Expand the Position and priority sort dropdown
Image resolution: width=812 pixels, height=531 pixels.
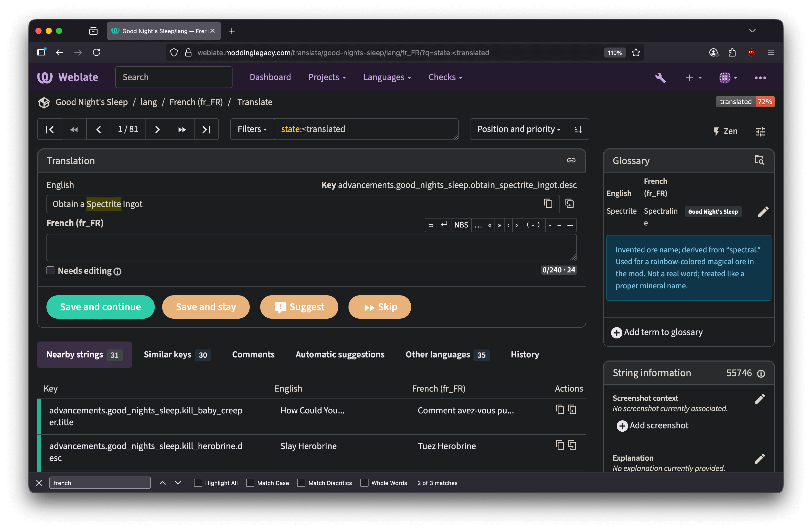point(519,129)
